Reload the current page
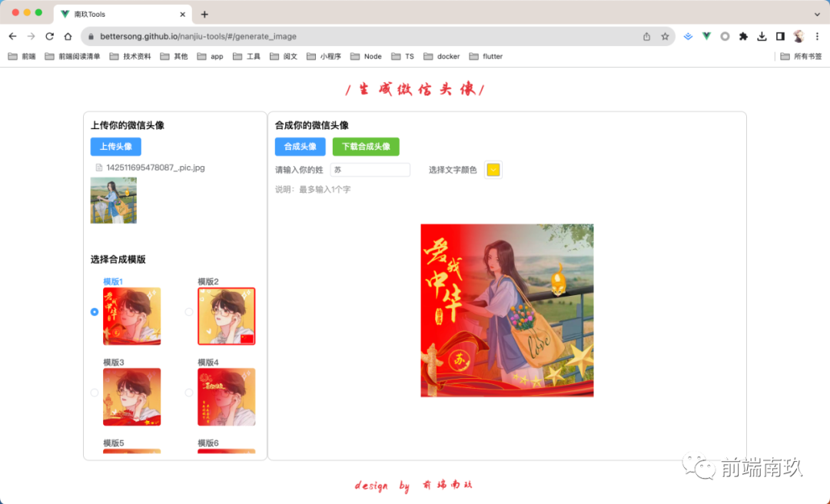Image resolution: width=830 pixels, height=504 pixels. point(50,37)
